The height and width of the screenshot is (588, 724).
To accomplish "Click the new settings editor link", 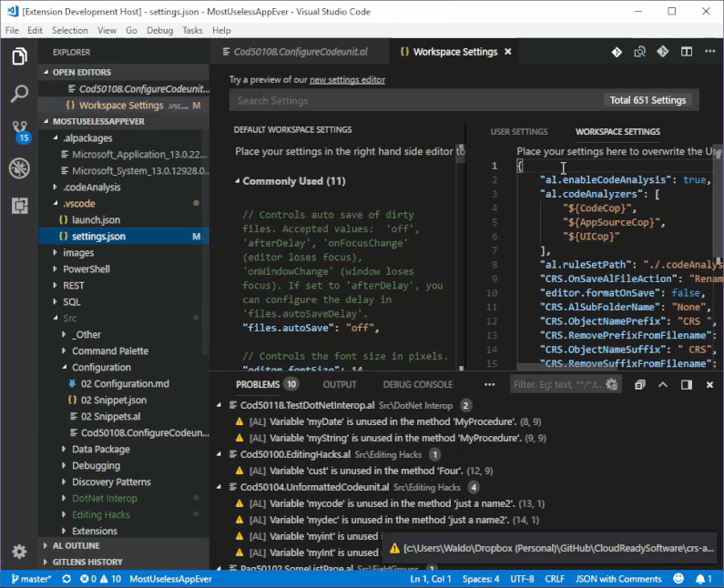I will click(347, 80).
